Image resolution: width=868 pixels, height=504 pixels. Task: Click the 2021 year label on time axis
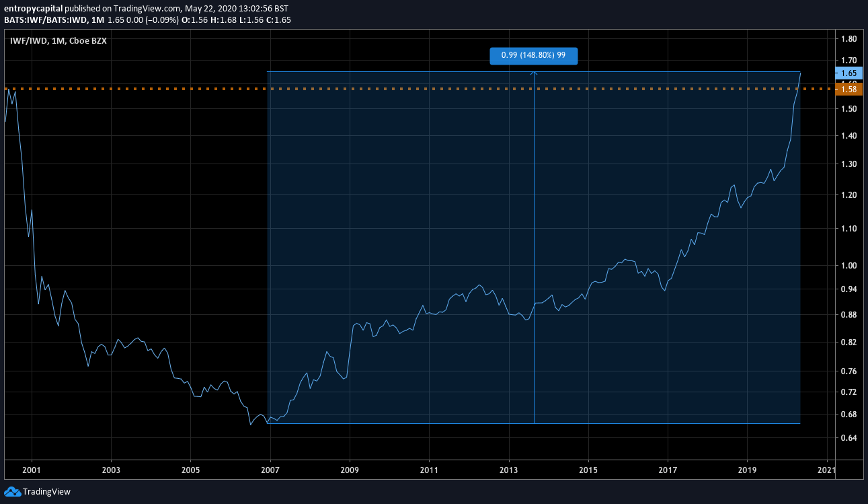[x=826, y=470]
